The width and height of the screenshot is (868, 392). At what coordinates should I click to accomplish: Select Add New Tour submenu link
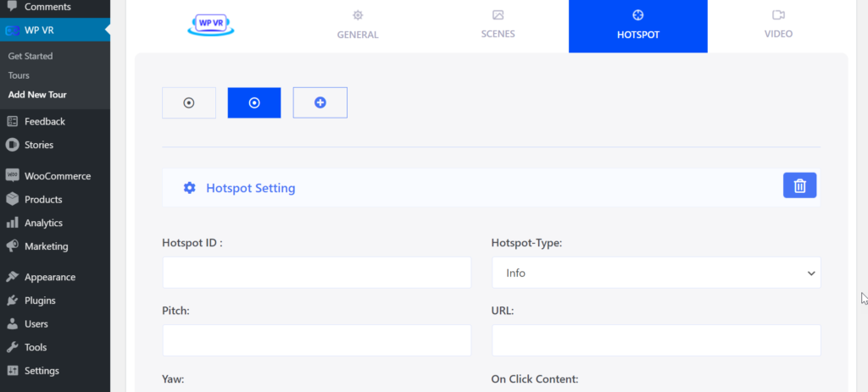coord(37,95)
